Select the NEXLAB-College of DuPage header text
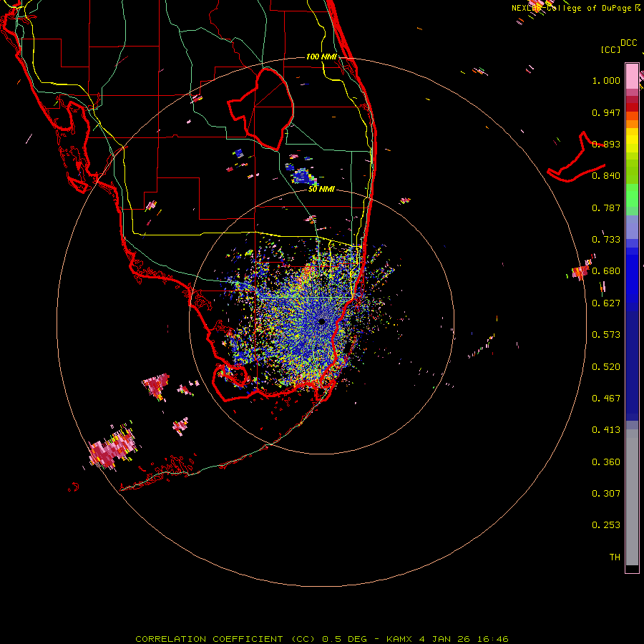This screenshot has width=644, height=644. [572, 8]
